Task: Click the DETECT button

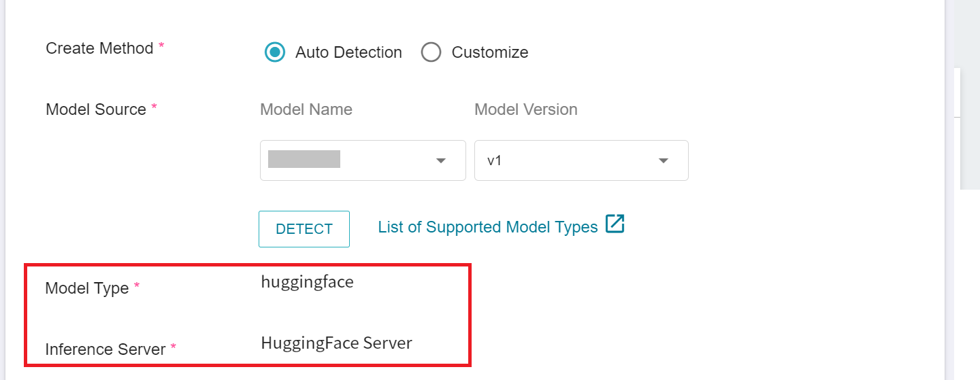Action: (x=304, y=229)
